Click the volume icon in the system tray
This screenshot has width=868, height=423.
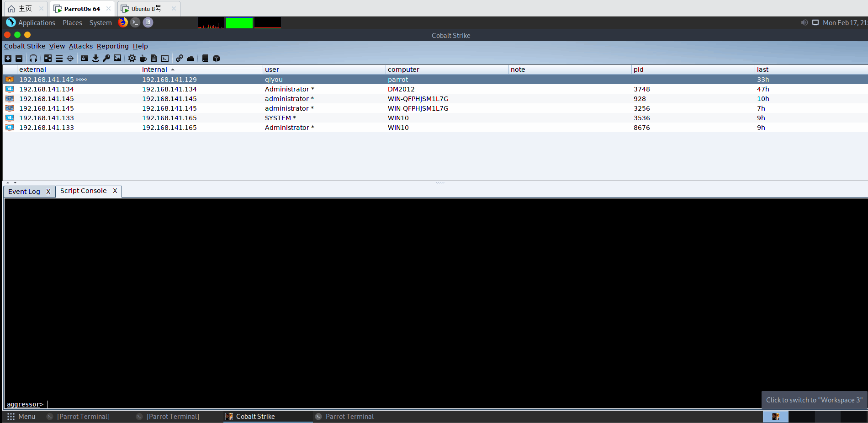(804, 22)
